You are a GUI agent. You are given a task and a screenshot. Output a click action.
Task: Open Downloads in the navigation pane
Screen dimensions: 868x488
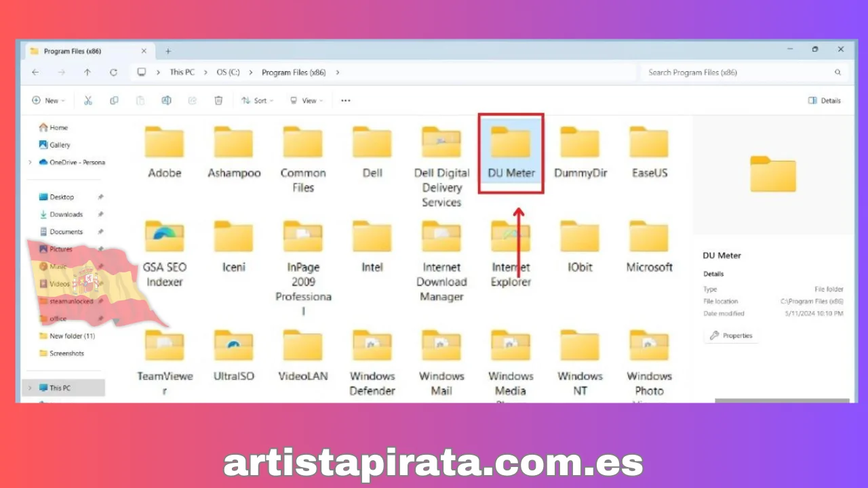pyautogui.click(x=60, y=214)
